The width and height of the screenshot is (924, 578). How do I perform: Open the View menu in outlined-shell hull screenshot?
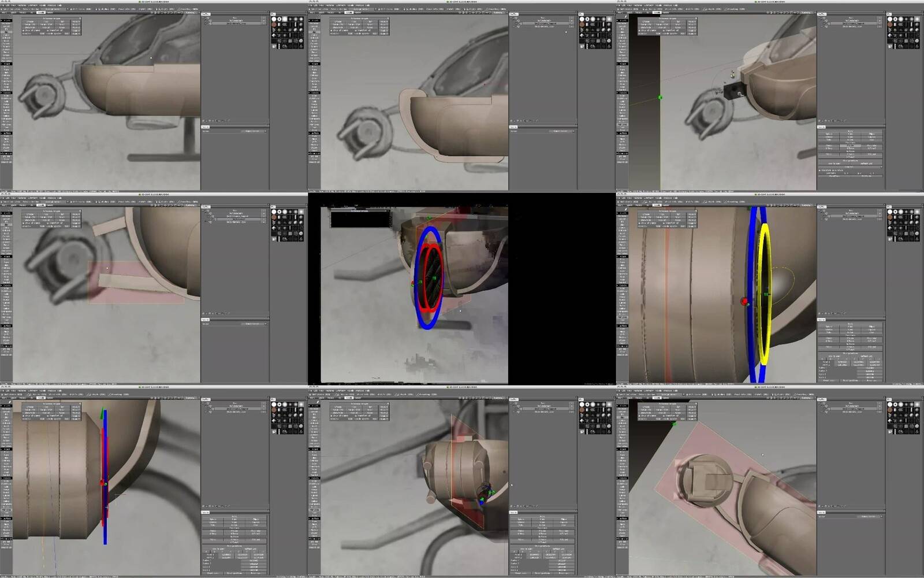(x=321, y=5)
